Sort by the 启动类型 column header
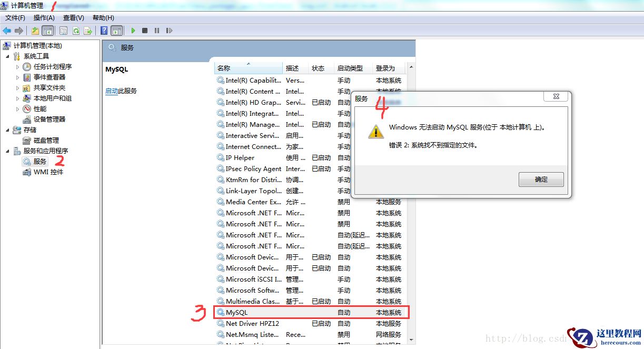Image resolution: width=644 pixels, height=349 pixels. (354, 68)
